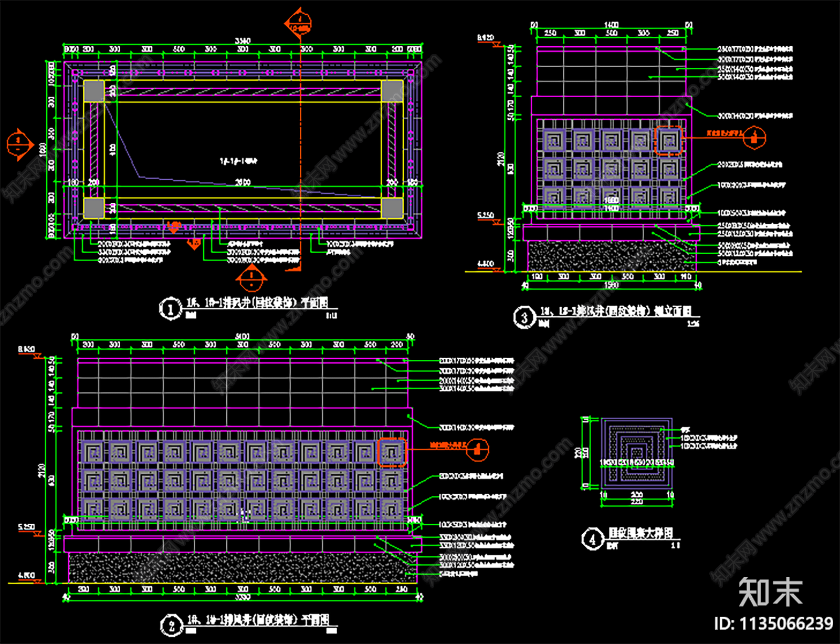Click orange detail callout circle in front elevation
840x644 pixels.
click(477, 450)
